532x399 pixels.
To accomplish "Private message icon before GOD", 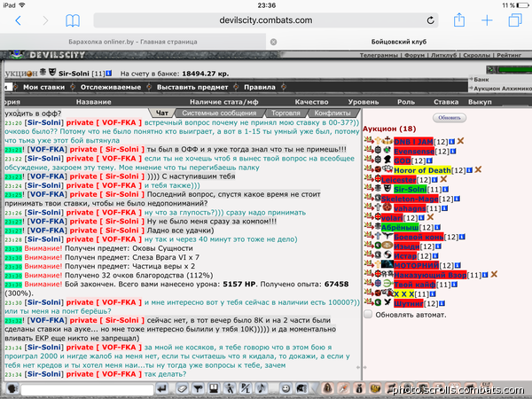I will pos(369,159).
